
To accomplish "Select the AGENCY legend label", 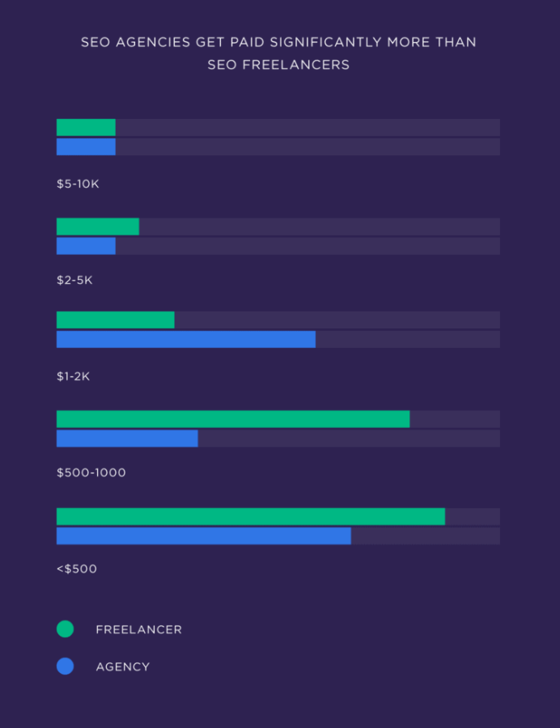I will [123, 667].
